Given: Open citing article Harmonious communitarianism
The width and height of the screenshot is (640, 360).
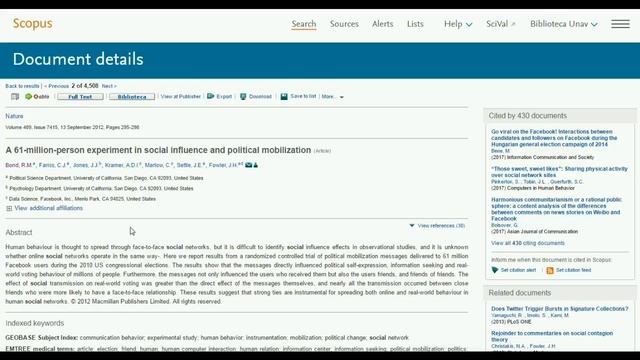Looking at the screenshot, I should pyautogui.click(x=556, y=209).
